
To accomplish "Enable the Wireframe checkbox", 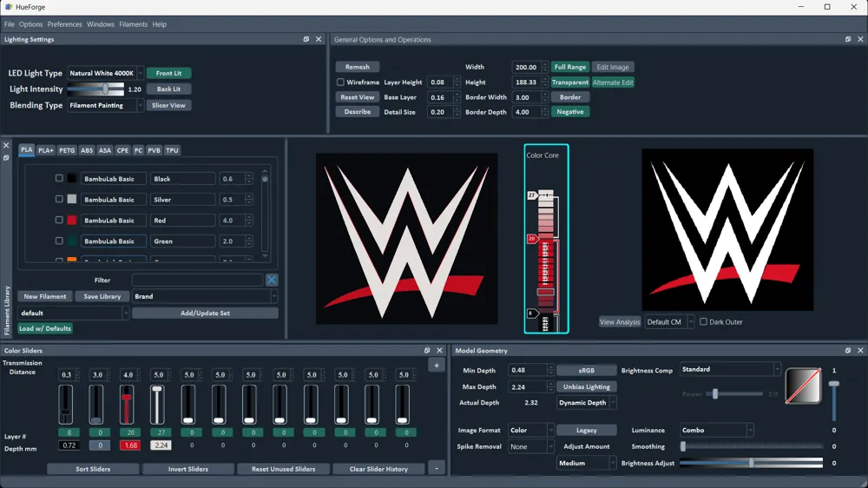I will [x=340, y=82].
